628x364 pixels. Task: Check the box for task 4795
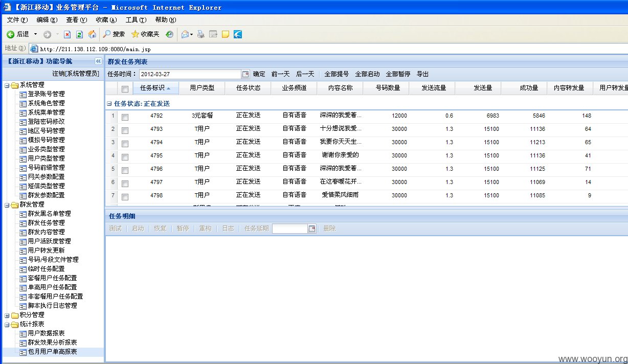pos(125,157)
